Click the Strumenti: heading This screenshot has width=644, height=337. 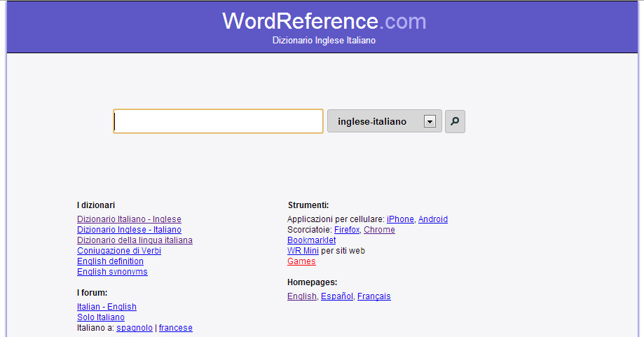pyautogui.click(x=308, y=205)
